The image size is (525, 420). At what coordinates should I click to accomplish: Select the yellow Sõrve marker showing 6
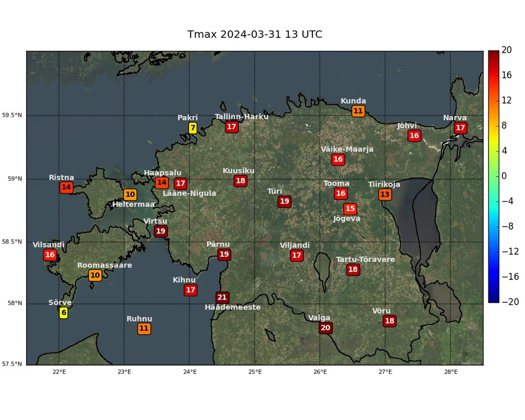point(64,313)
